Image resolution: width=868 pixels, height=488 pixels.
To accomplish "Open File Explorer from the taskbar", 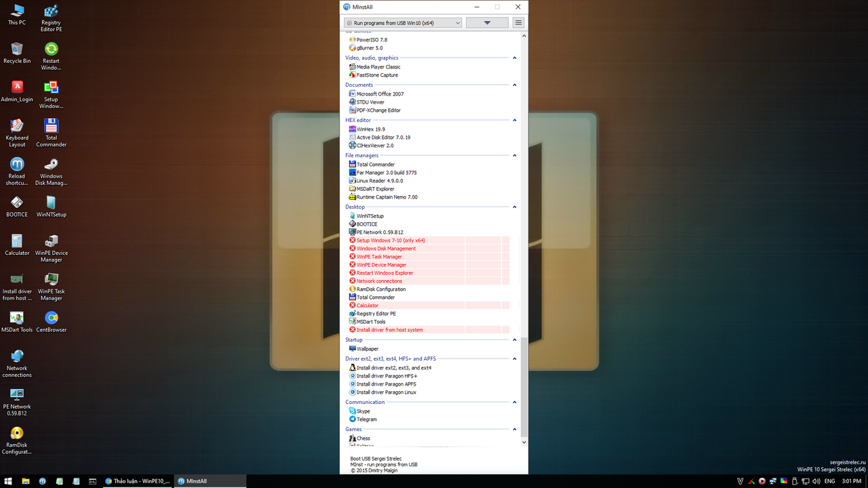I will [26, 481].
